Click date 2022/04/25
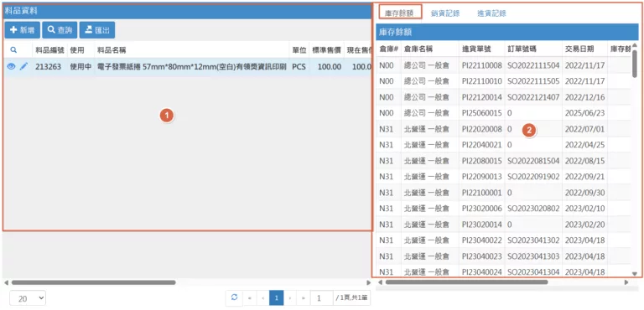The width and height of the screenshot is (644, 310). [x=584, y=145]
